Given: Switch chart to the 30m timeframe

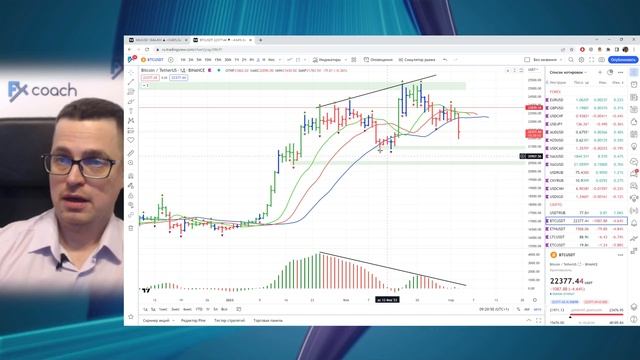Looking at the screenshot, I should [x=228, y=60].
